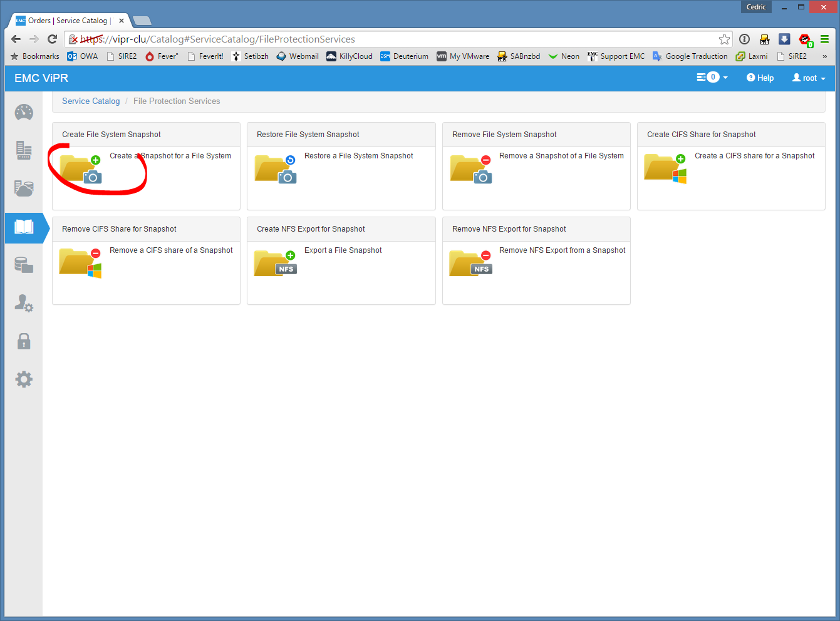
Task: Click the Remove CIFS Share folder icon
Action: pyautogui.click(x=81, y=263)
